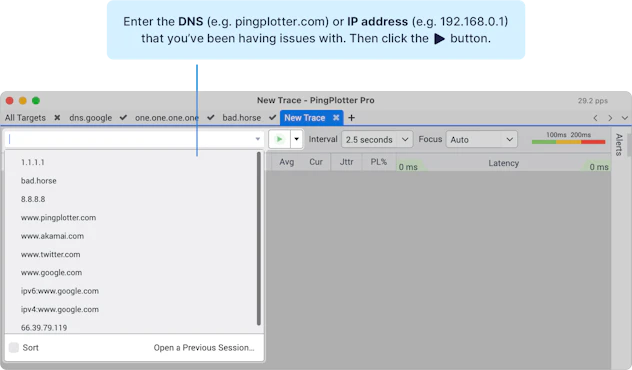The image size is (632, 370).
Task: Click the green maximize window button
Action: [36, 100]
